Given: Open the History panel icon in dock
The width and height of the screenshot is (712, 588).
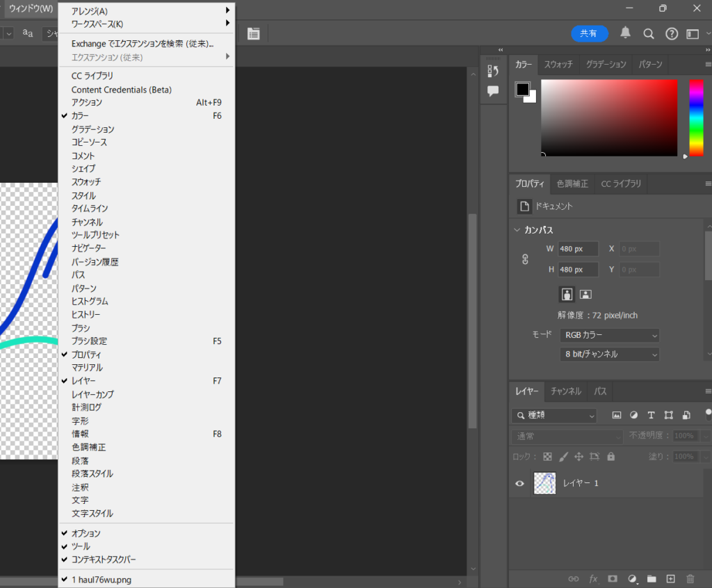Looking at the screenshot, I should (x=493, y=71).
